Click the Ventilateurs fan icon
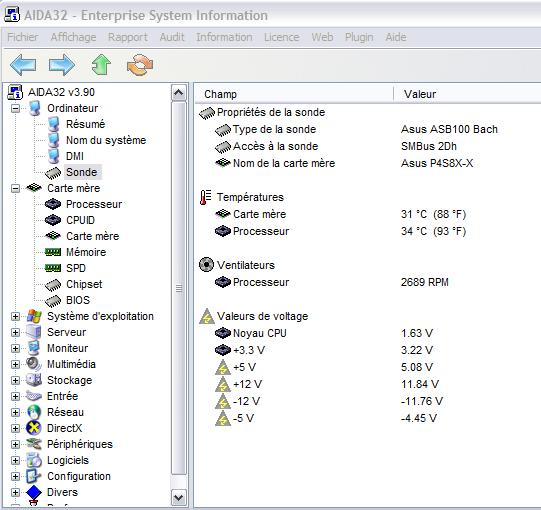 (x=206, y=265)
